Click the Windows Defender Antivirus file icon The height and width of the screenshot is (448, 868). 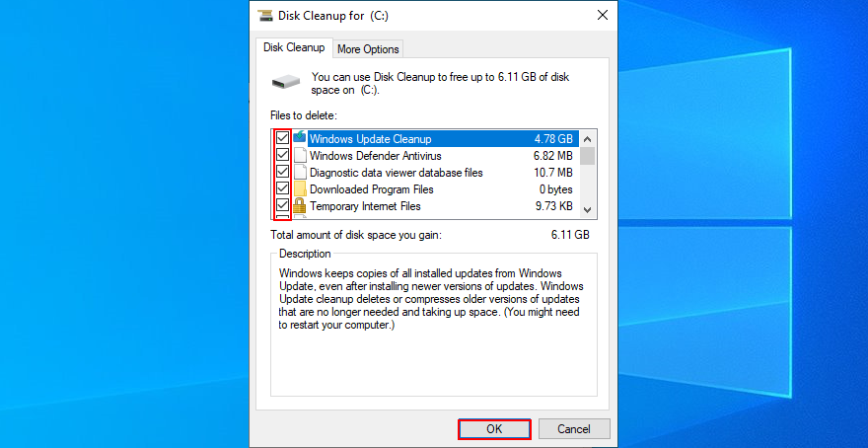coord(300,156)
